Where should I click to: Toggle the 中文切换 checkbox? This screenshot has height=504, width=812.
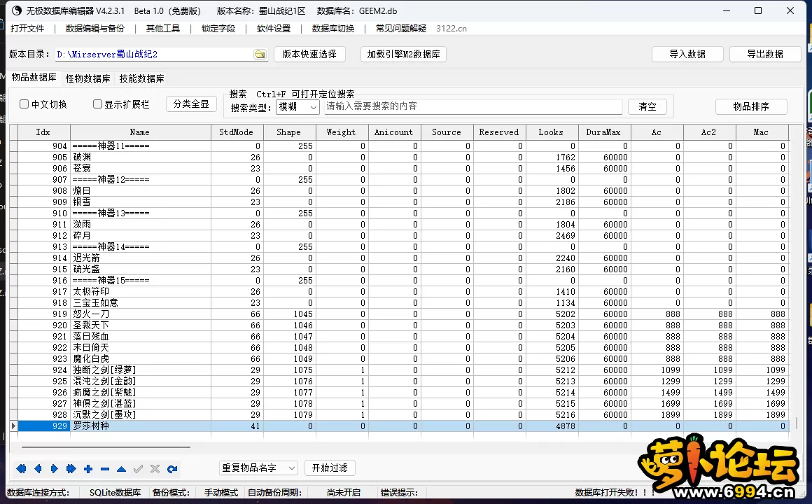(x=24, y=104)
